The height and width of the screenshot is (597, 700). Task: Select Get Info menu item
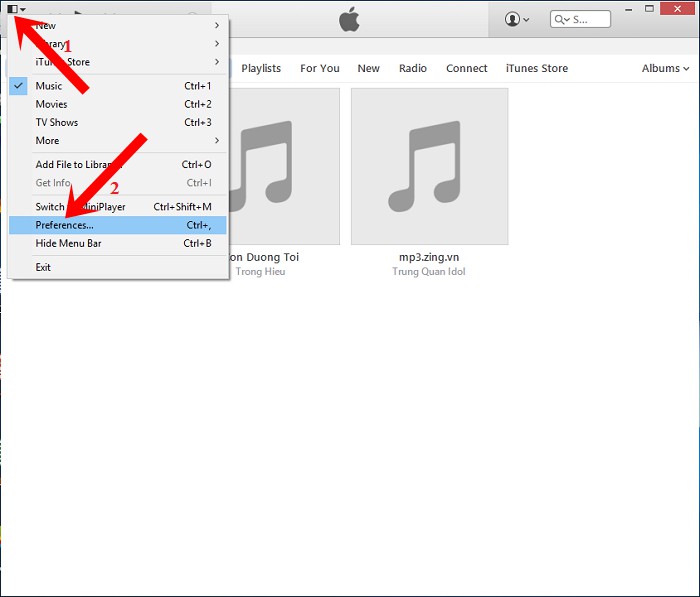(x=118, y=183)
